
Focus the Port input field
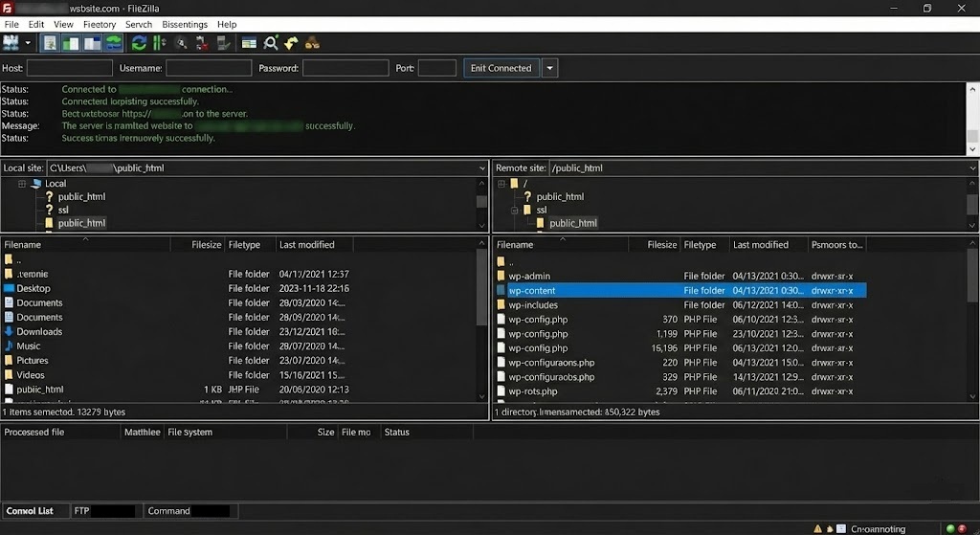pyautogui.click(x=436, y=68)
